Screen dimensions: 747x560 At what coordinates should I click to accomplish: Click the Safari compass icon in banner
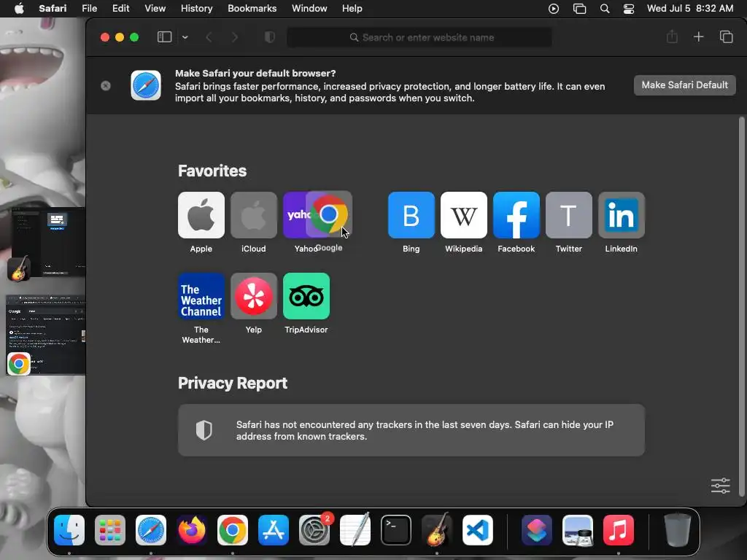click(x=146, y=85)
